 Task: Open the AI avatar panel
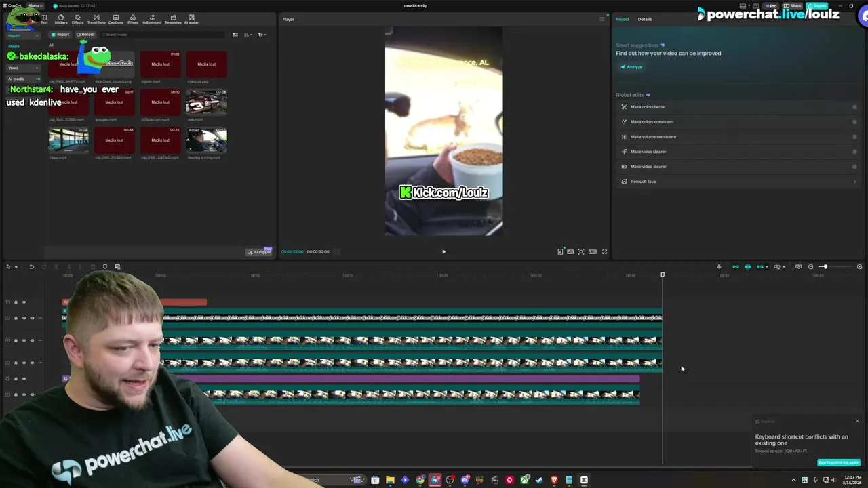click(191, 19)
